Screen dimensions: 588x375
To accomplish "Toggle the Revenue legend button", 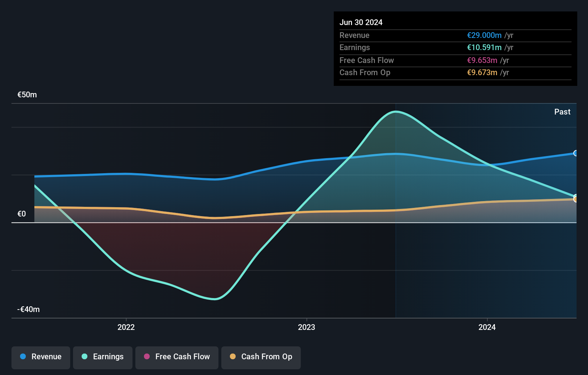I will [41, 357].
